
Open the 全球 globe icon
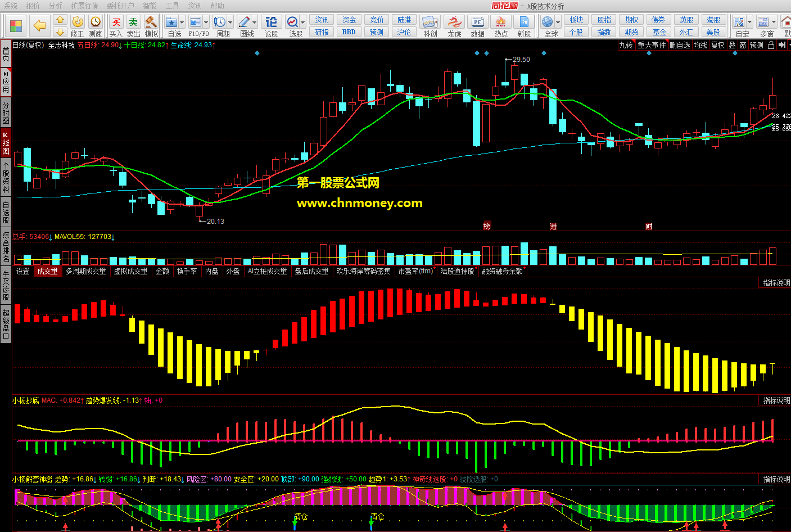tap(548, 22)
